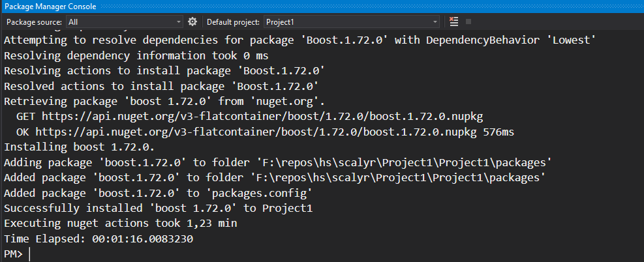Expand the Default project dropdown arrow
Screen dimensions: 644x262
point(435,22)
